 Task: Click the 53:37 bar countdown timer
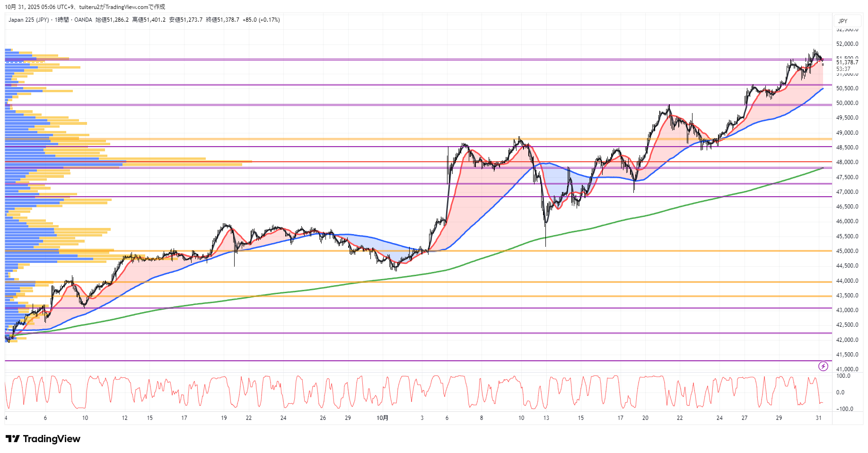[843, 69]
